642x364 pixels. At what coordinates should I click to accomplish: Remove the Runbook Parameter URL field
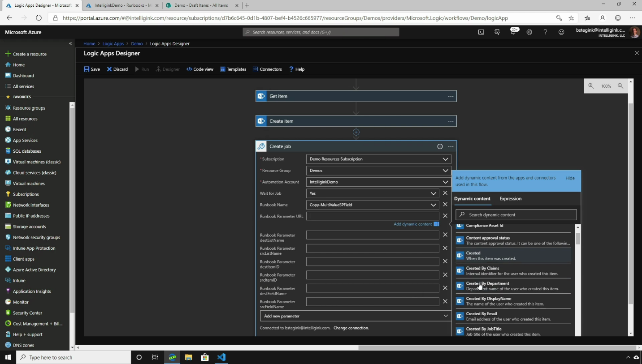point(445,216)
